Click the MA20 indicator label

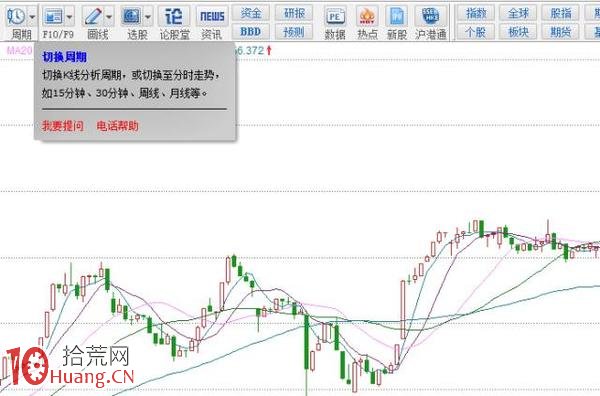(20, 50)
